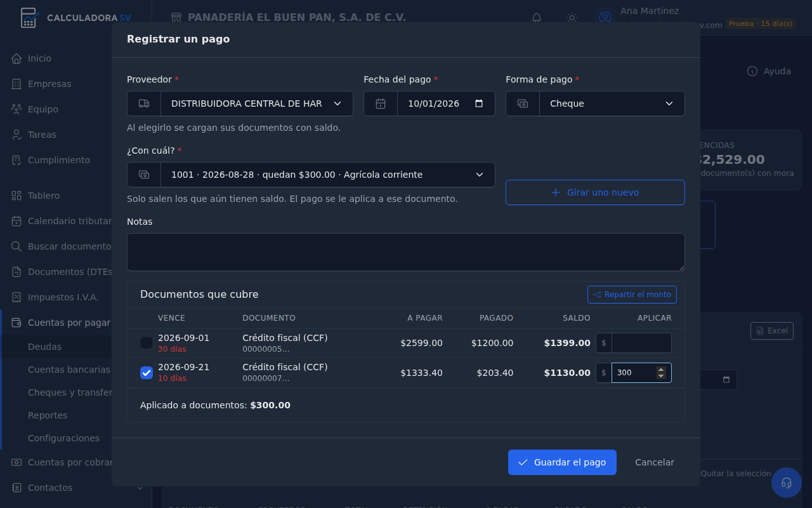Screen dimensions: 812x508
Task: Open the Proveedor dropdown
Action: tap(257, 104)
